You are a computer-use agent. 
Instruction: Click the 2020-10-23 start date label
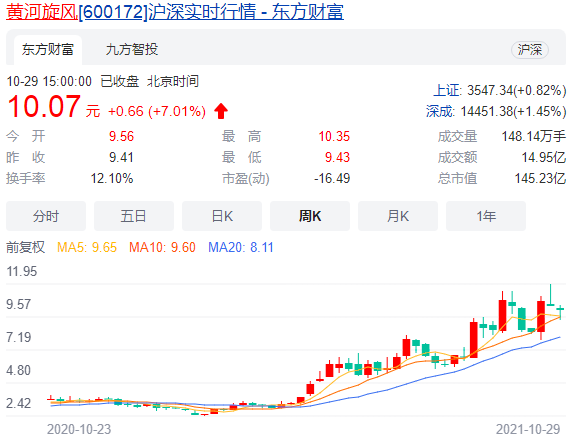[x=79, y=429]
